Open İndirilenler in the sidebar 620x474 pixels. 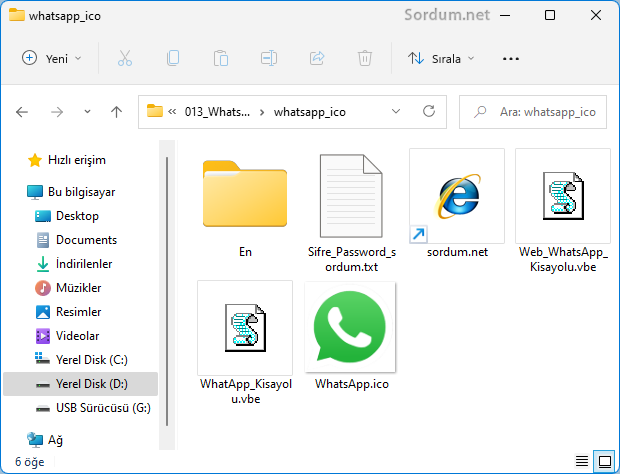84,264
